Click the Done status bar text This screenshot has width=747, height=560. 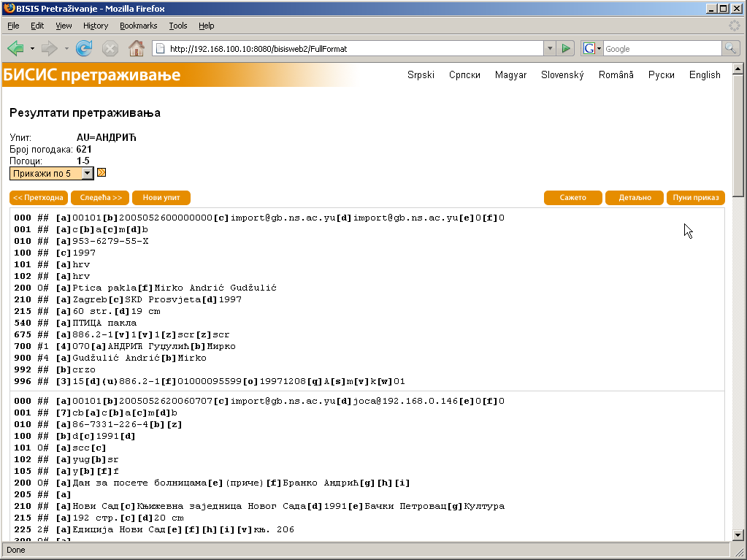coord(16,550)
